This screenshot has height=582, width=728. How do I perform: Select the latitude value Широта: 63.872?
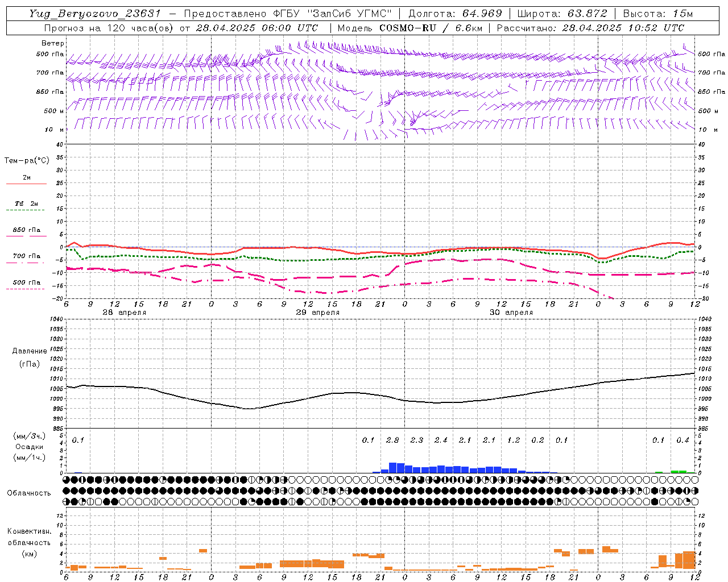pyautogui.click(x=562, y=14)
